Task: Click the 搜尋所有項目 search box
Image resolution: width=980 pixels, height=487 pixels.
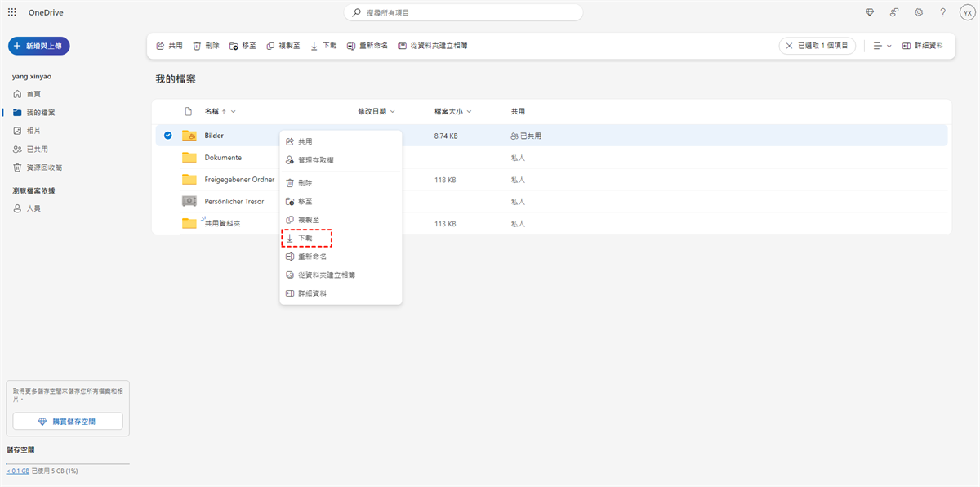Action: (x=463, y=12)
